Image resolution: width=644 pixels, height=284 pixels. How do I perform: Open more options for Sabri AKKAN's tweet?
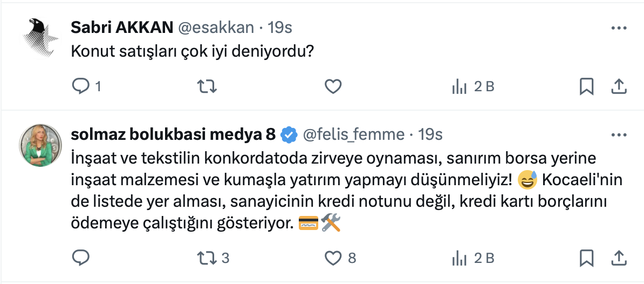coord(618,28)
